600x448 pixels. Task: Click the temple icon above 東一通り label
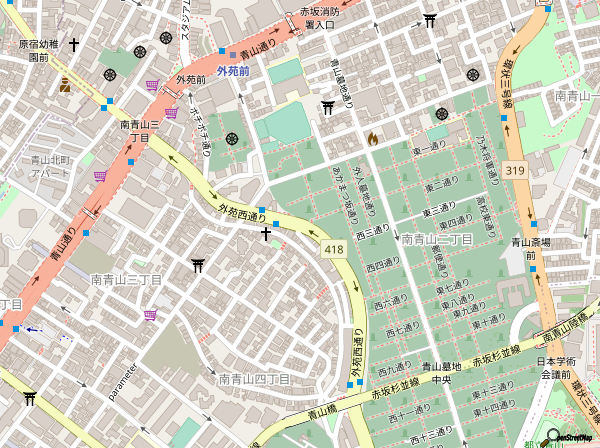pos(441,115)
